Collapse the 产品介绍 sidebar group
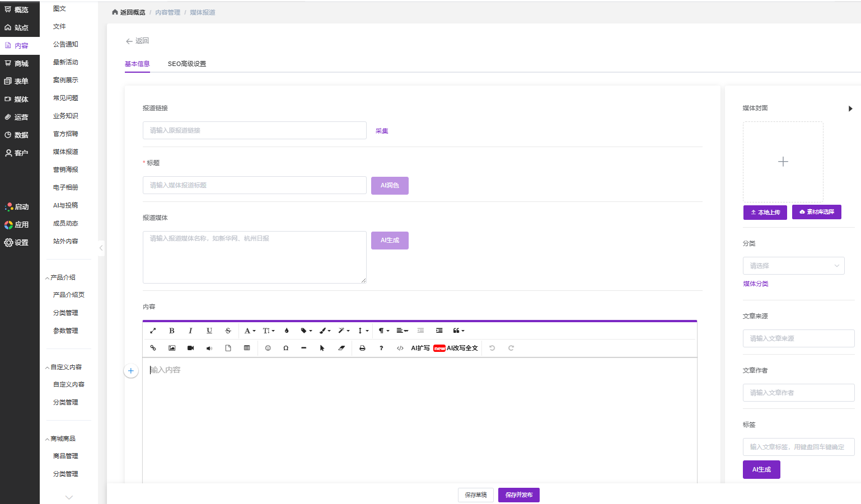 (60, 277)
